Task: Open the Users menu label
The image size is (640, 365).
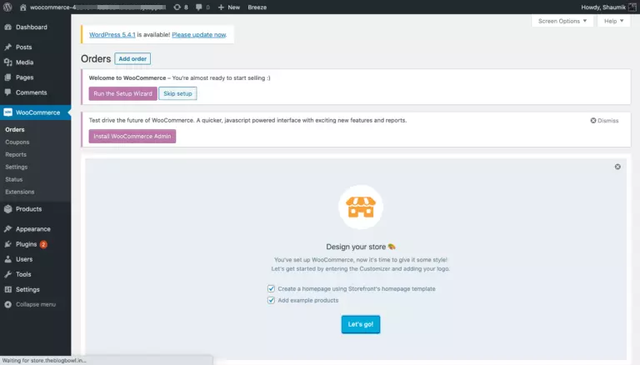Action: click(x=24, y=259)
